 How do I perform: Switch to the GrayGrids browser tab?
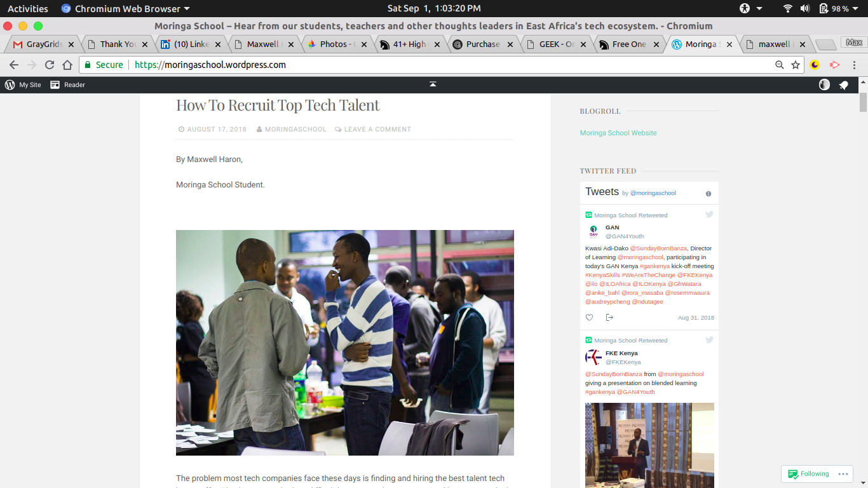(x=43, y=44)
